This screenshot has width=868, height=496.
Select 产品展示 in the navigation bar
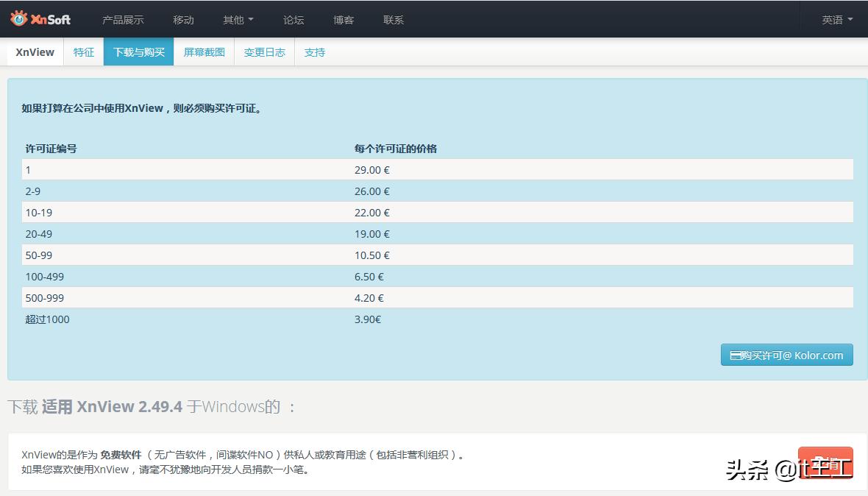(x=123, y=20)
